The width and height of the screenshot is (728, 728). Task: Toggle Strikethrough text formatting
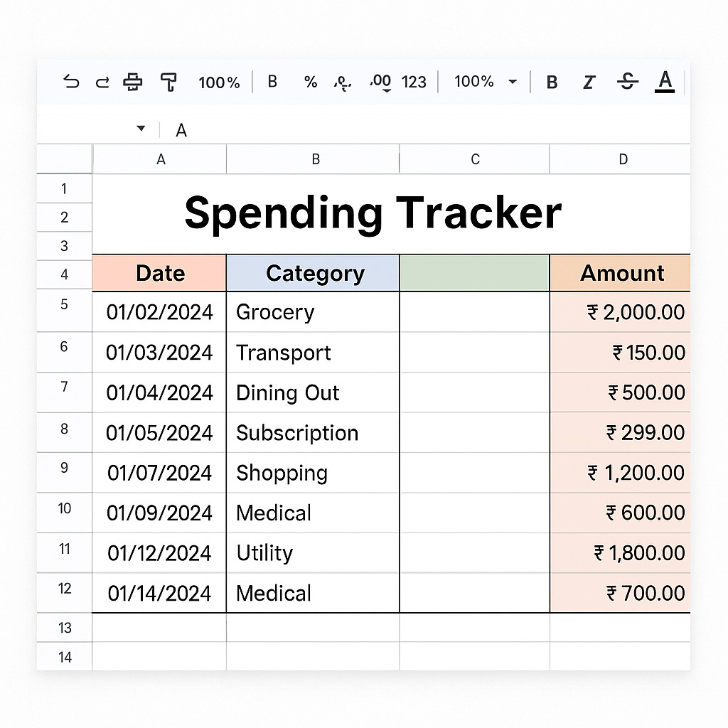coord(627,82)
